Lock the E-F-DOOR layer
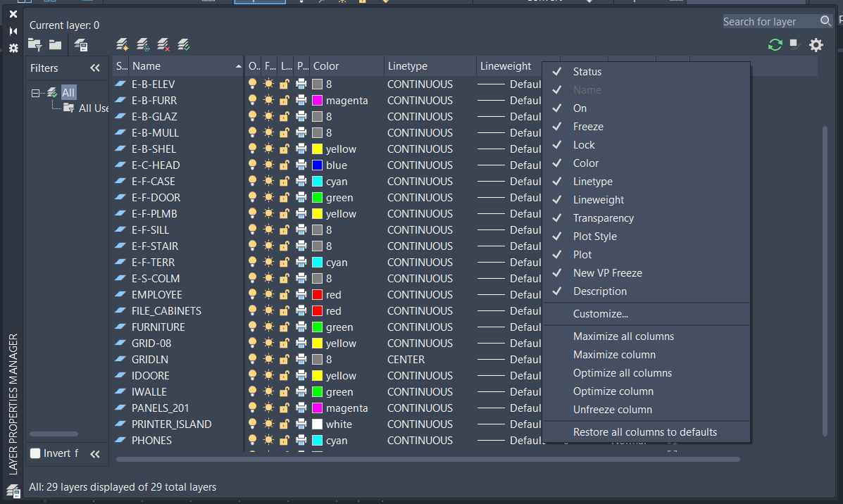Screen dimensions: 843x504 coord(285,197)
